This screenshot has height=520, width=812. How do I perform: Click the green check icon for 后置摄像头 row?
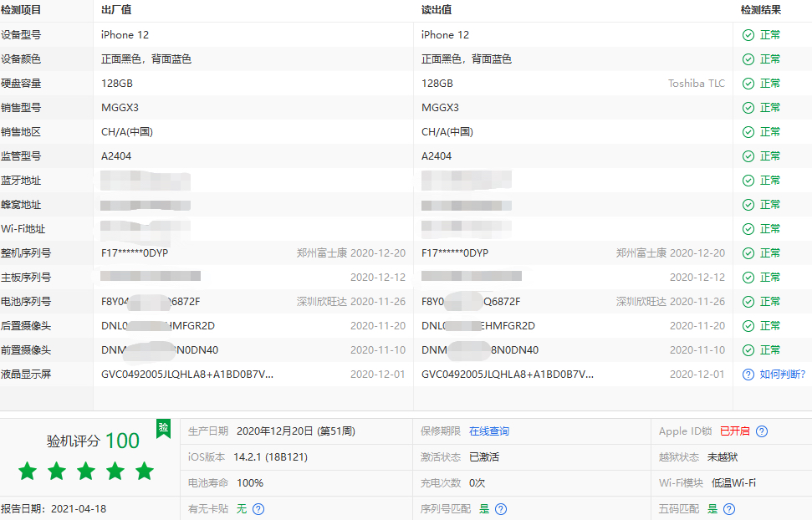pos(748,326)
